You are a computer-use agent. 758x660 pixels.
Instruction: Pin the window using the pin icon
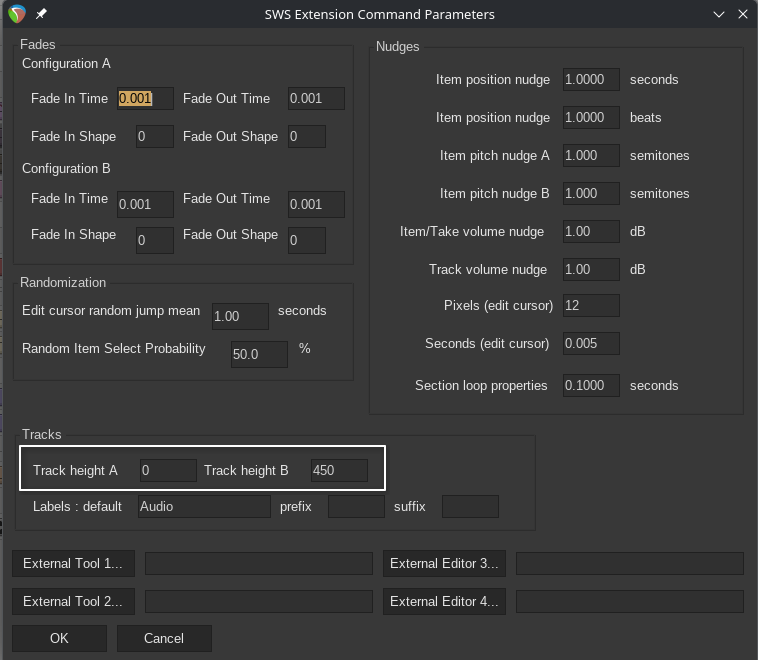click(41, 15)
